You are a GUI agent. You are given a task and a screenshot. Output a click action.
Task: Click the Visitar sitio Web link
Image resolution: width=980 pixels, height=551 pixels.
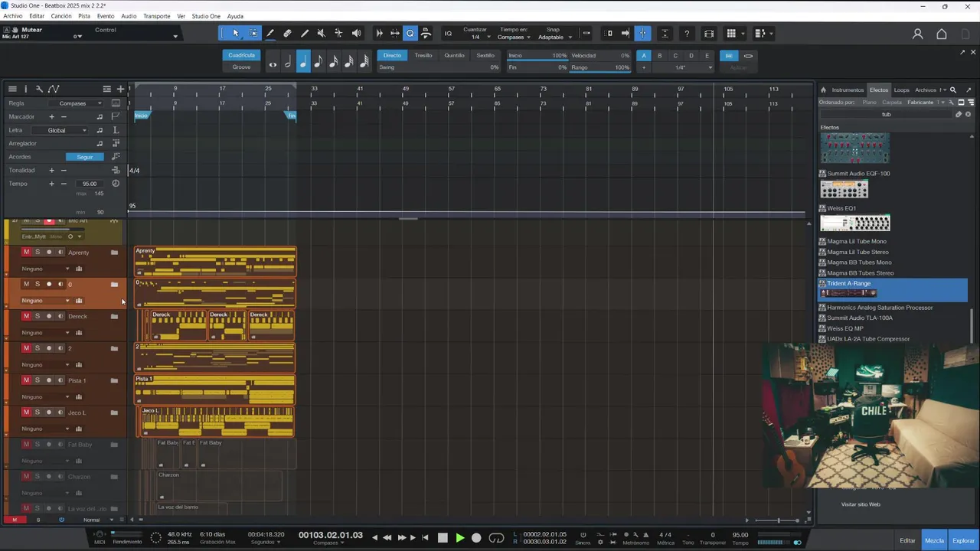(861, 504)
